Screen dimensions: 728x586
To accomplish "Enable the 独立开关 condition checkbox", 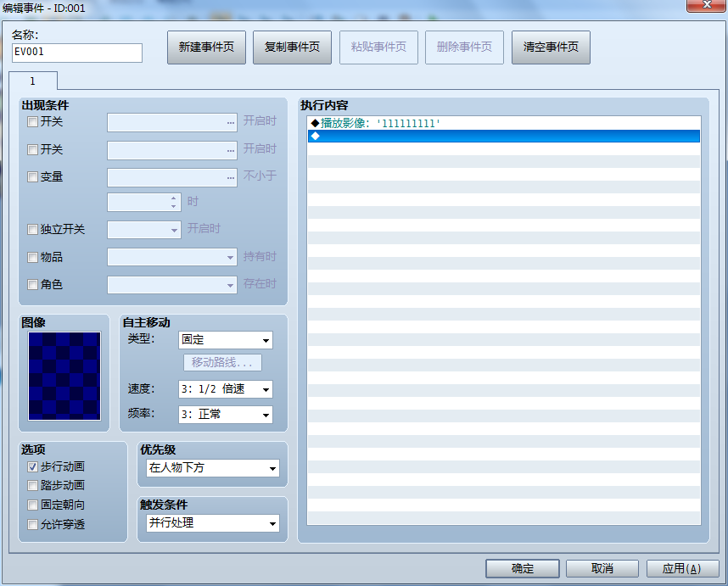I will point(32,229).
